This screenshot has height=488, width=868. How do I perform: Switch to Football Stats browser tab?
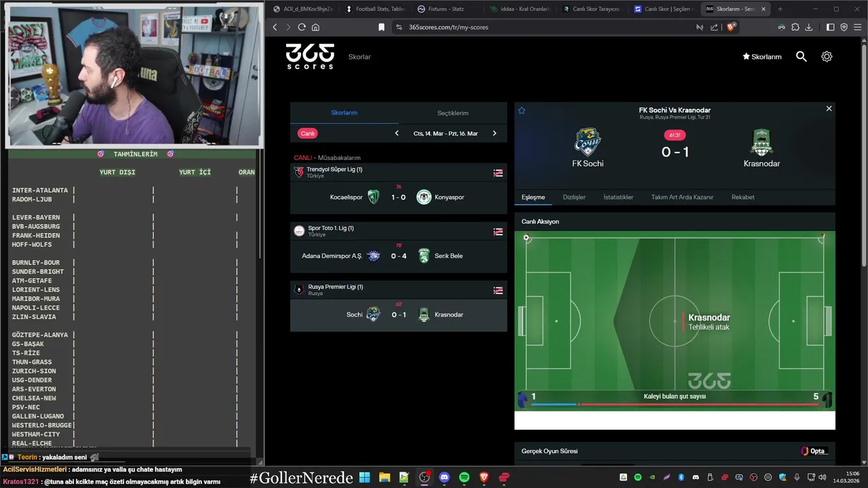point(375,9)
